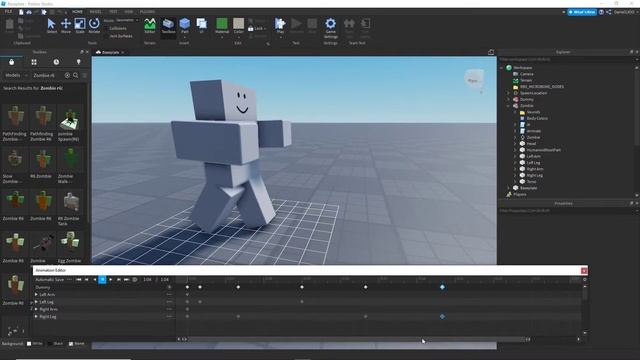
Task: Open the UI button in ribbon
Action: [x=202, y=26]
